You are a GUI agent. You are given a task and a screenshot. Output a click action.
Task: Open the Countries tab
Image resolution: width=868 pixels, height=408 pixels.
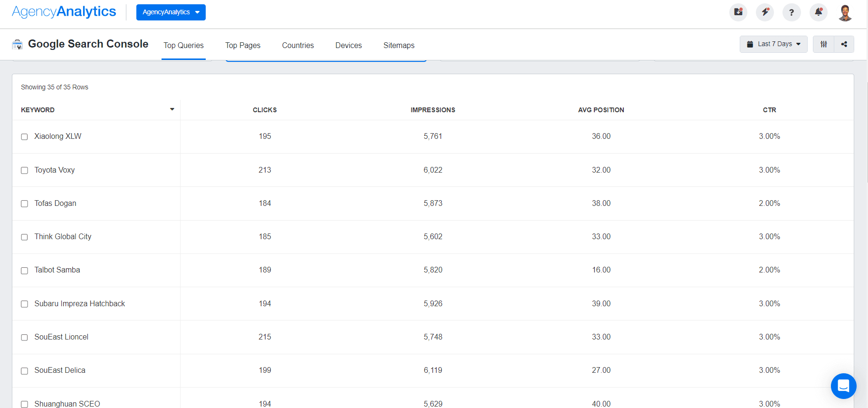coord(297,45)
